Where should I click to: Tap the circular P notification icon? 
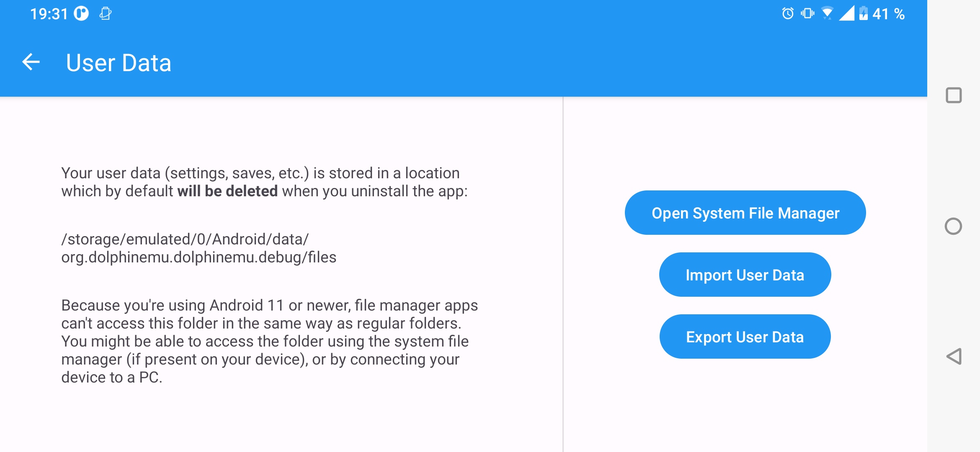(x=82, y=14)
